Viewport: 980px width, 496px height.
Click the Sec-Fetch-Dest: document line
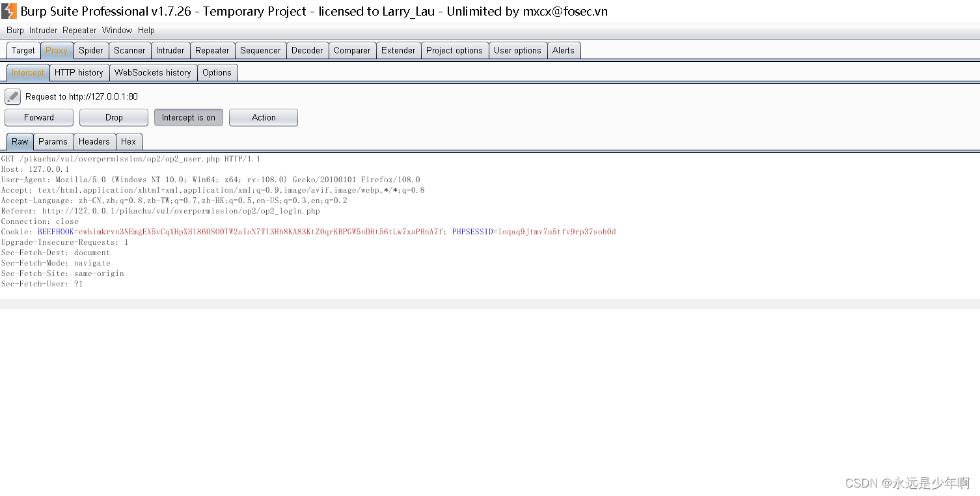pos(55,253)
